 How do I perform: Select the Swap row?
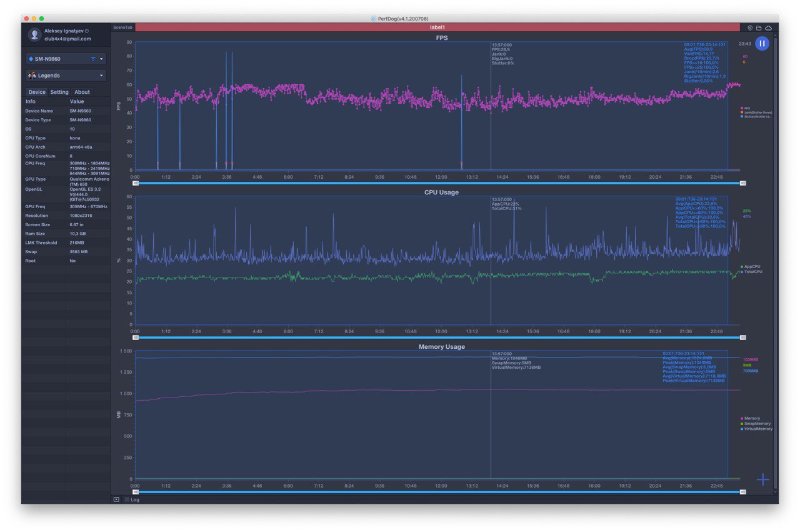pos(66,251)
